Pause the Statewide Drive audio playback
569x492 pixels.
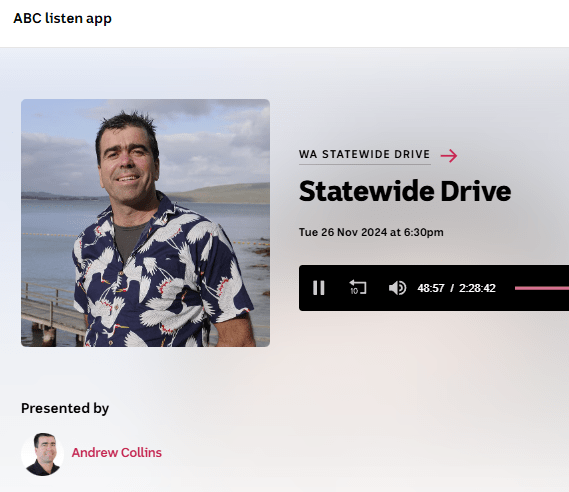319,288
